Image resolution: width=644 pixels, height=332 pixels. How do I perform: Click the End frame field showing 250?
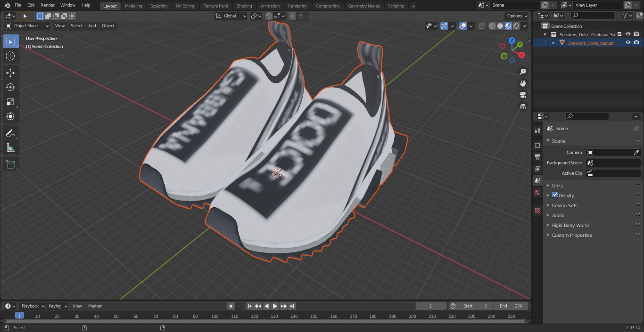(511, 306)
